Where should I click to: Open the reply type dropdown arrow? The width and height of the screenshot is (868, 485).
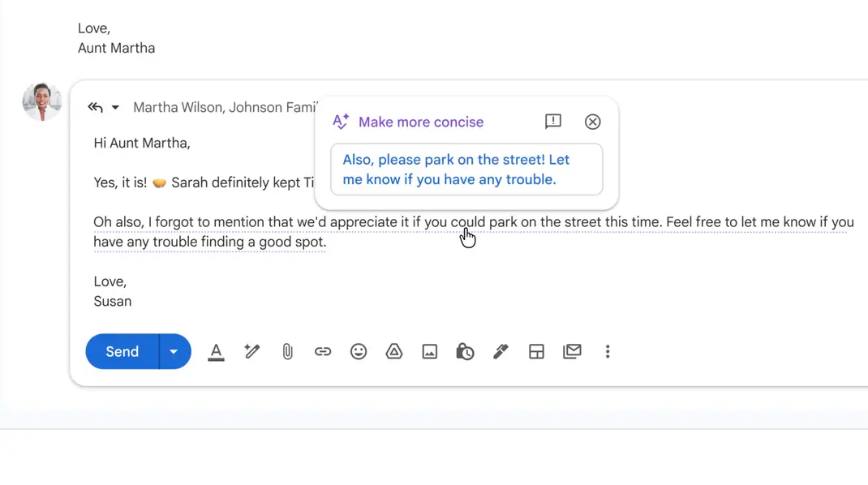point(114,106)
